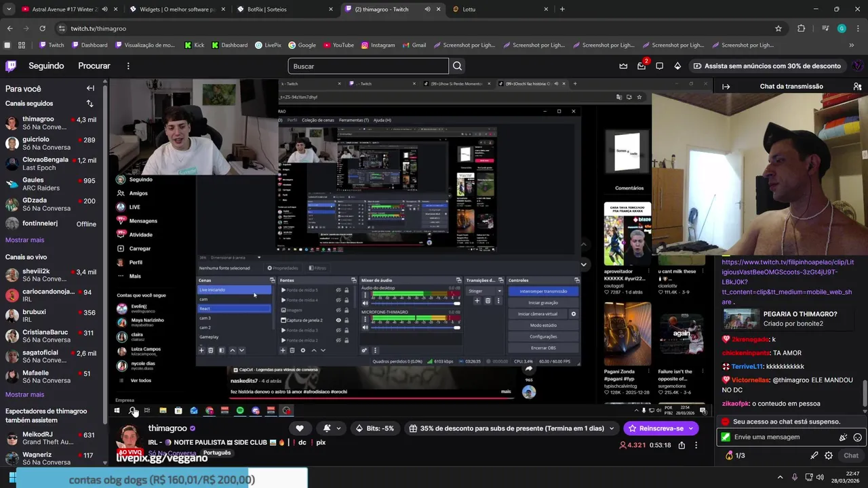
Task: Show hidden Windows tray icons
Action: click(x=780, y=477)
